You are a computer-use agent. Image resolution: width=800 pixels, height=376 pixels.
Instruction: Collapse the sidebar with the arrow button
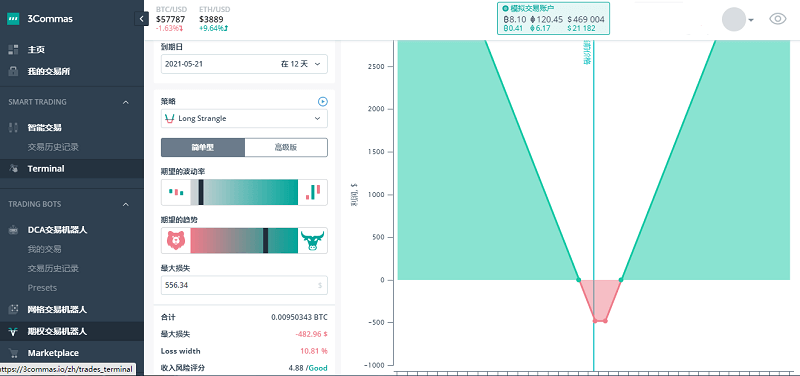coord(141,19)
